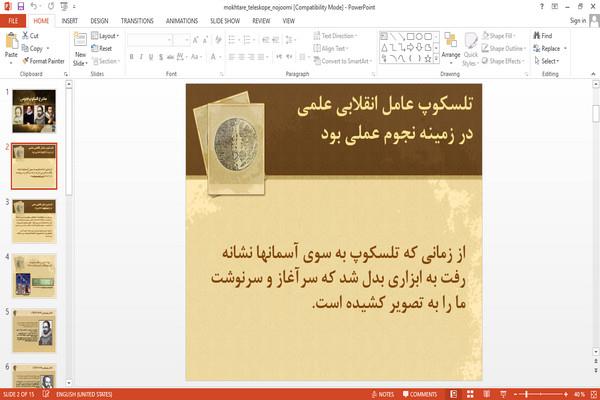Open PowerPoint Help question mark
The width and height of the screenshot is (600, 400).
point(541,7)
